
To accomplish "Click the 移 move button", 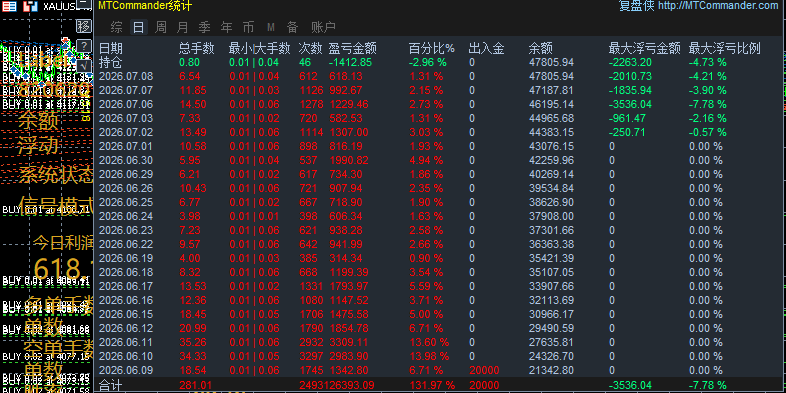I will (84, 26).
